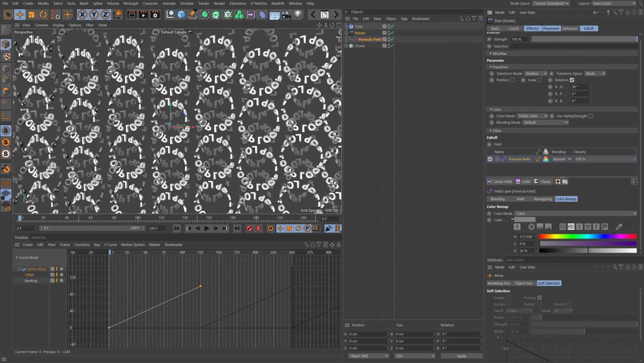Open the Object (Rel) dropdown
644x363 pixels.
(x=368, y=356)
